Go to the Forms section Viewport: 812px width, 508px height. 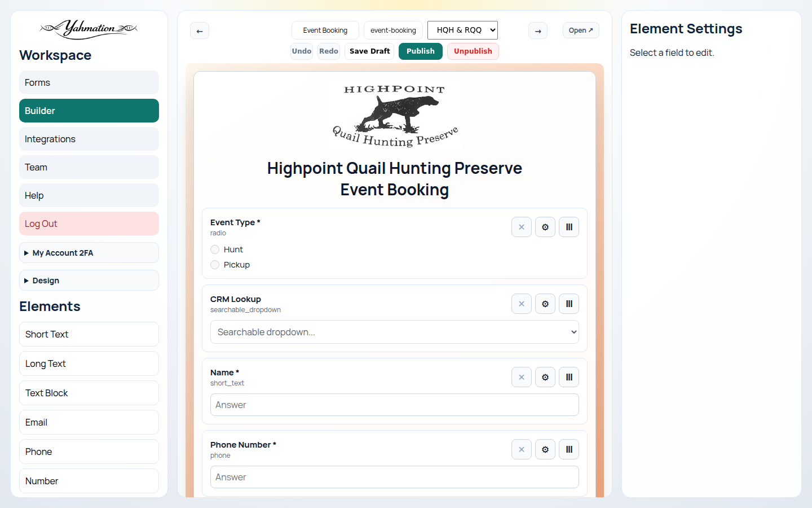tap(89, 82)
